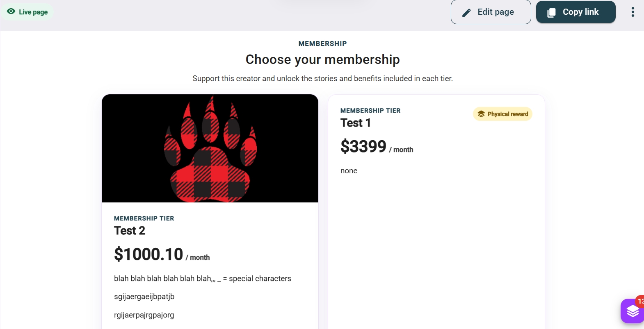The height and width of the screenshot is (329, 644).
Task: Click the $3399 monthly price
Action: pyautogui.click(x=363, y=146)
